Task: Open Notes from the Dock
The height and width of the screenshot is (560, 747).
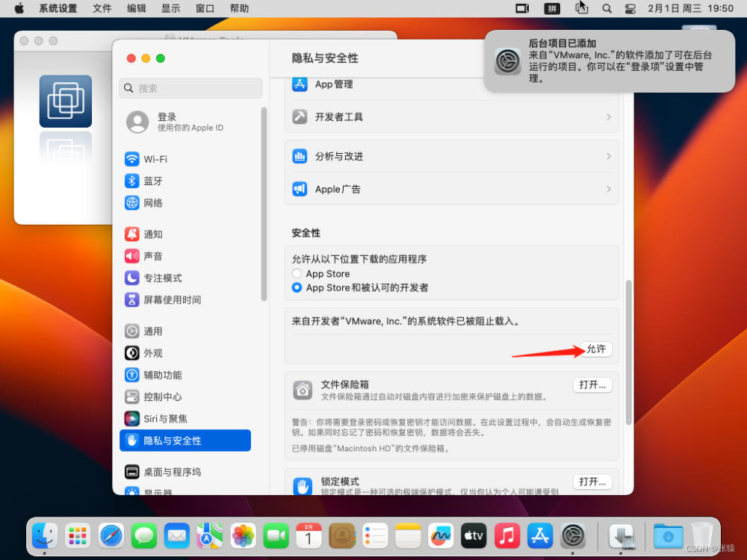Action: pyautogui.click(x=408, y=535)
